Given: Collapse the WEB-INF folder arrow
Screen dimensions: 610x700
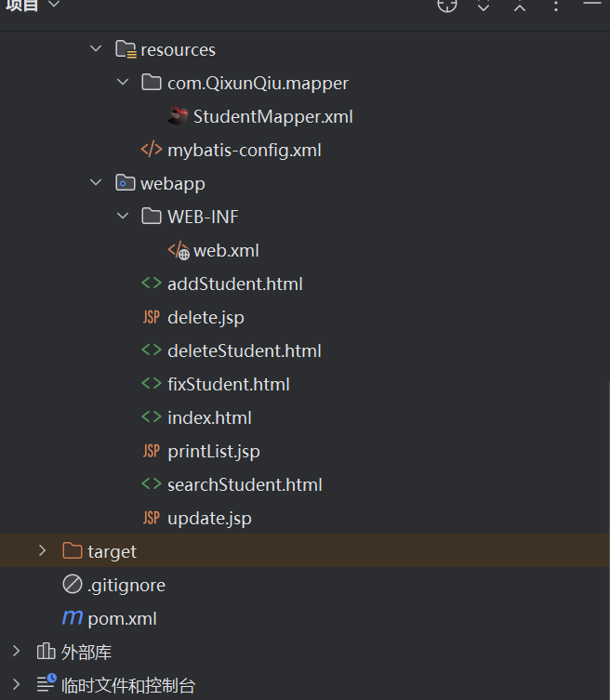Looking at the screenshot, I should [123, 217].
